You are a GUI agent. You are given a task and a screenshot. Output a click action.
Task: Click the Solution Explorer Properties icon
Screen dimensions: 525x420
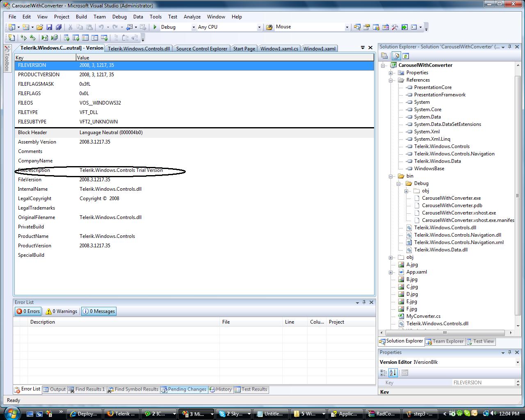(x=384, y=56)
